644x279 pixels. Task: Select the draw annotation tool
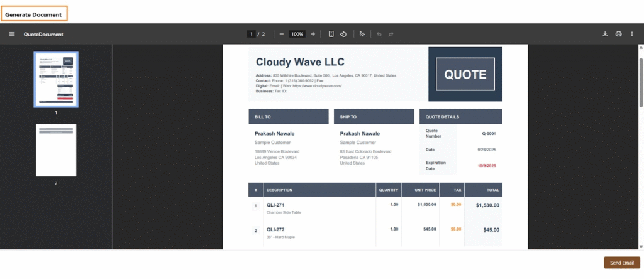coord(362,34)
